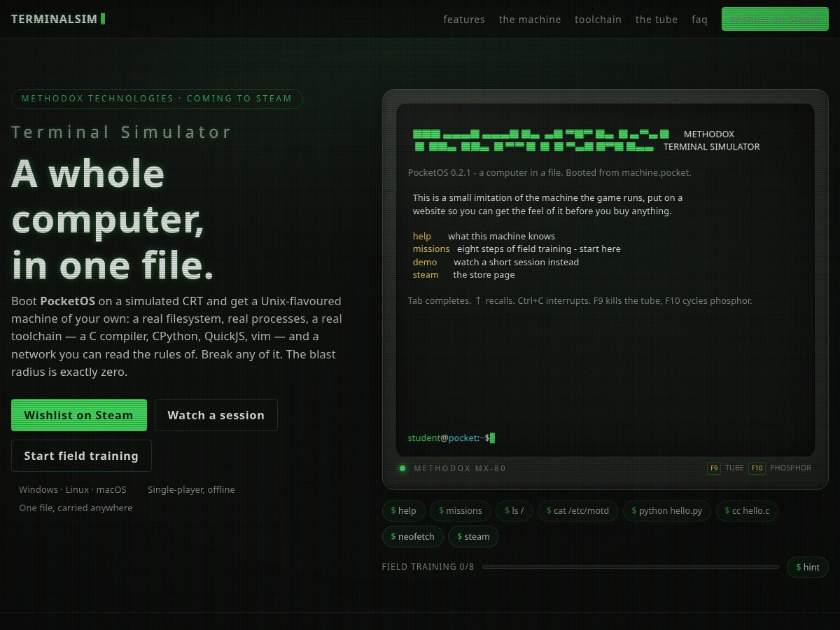Select the demo command in terminal
This screenshot has height=630, width=840.
coord(425,262)
